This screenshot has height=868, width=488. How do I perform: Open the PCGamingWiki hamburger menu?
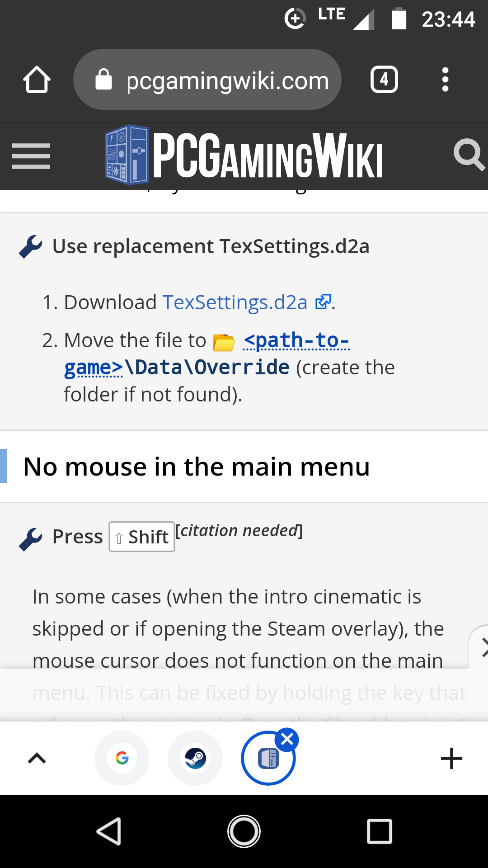click(x=31, y=156)
